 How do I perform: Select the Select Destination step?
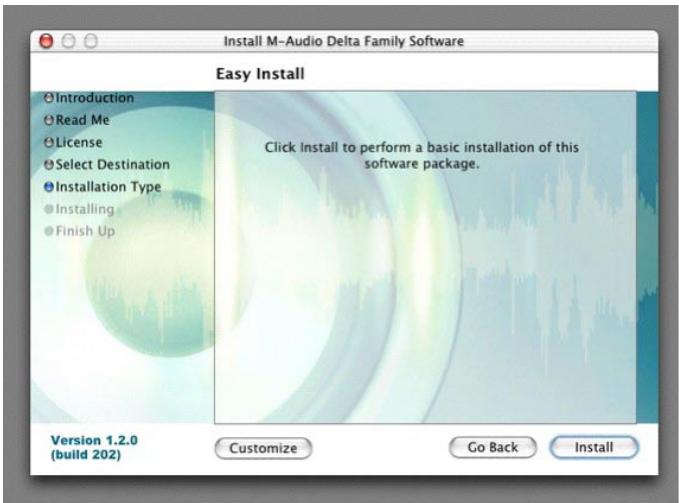[x=113, y=164]
